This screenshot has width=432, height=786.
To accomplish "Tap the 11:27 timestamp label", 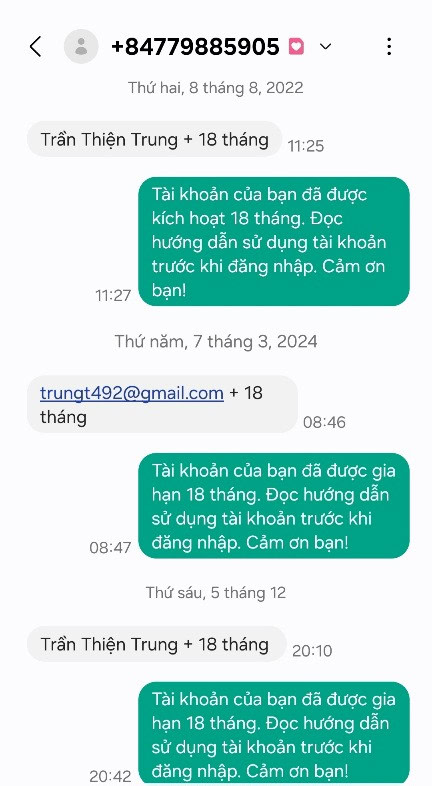I will (113, 295).
